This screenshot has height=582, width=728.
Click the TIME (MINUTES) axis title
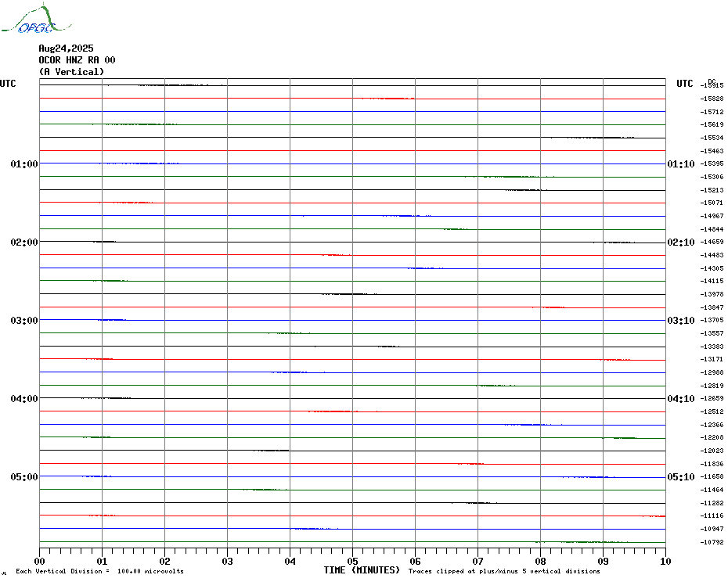[x=362, y=570]
